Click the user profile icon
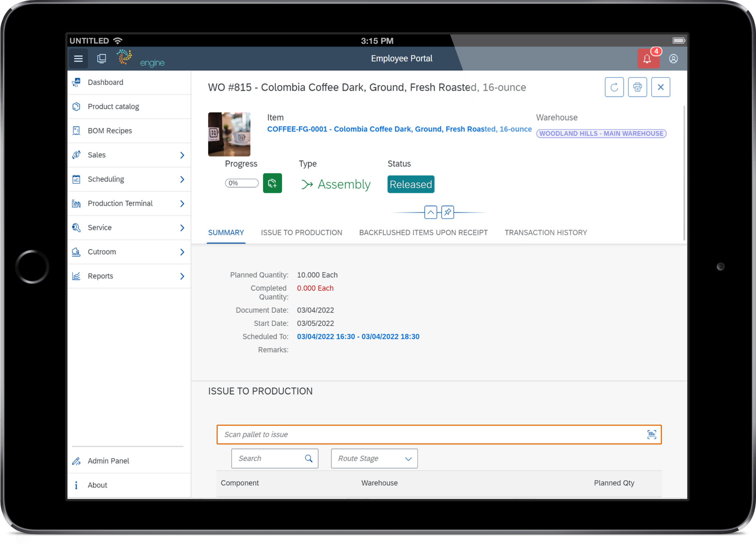Viewport: 756px width, 544px height. pyautogui.click(x=674, y=58)
